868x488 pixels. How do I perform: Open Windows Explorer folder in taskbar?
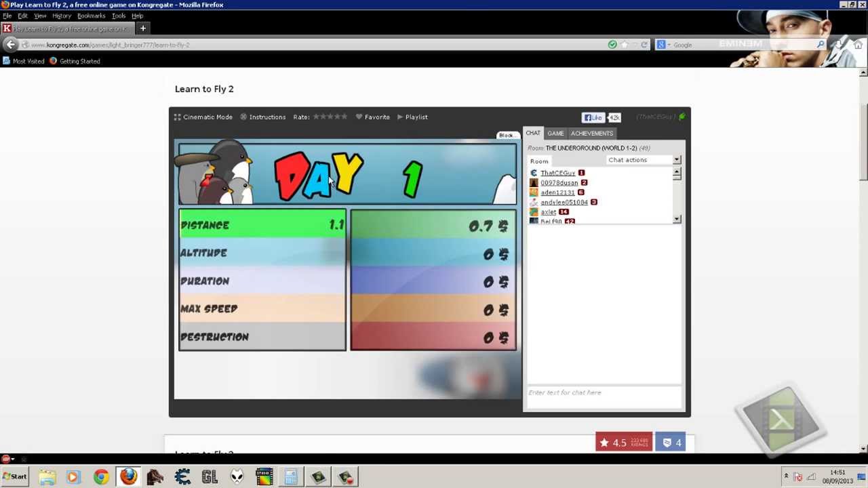point(47,477)
